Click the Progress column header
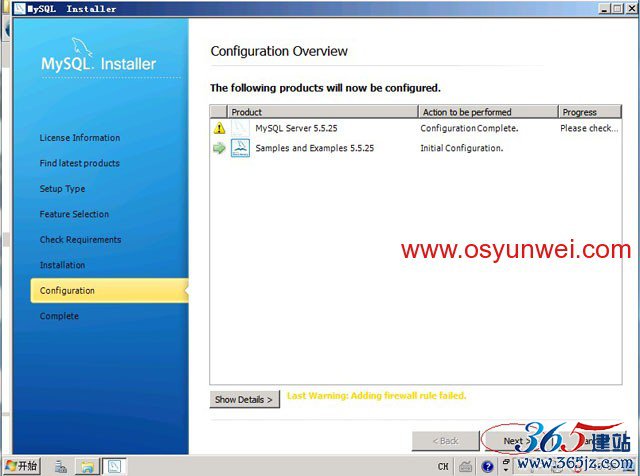This screenshot has width=640, height=476. 590,112
